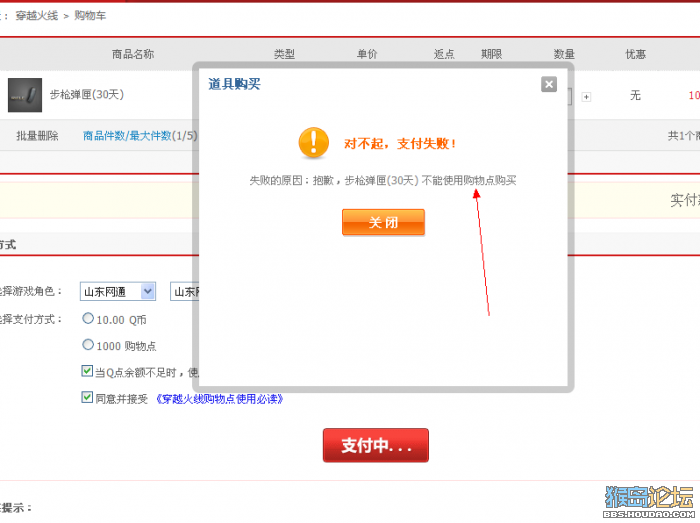Viewport: 700px width, 523px height.
Task: Close the 道具购买 dialog with X icon
Action: tap(549, 84)
